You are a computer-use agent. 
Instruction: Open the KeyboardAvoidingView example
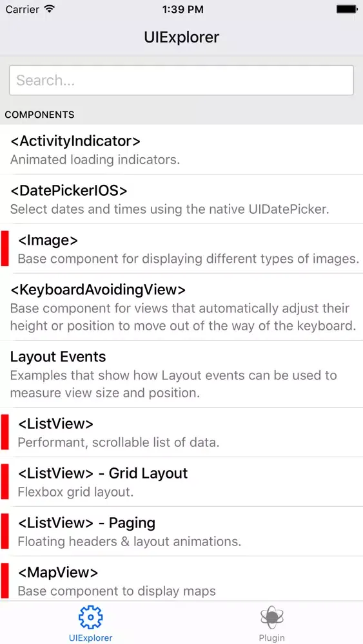[x=181, y=307]
